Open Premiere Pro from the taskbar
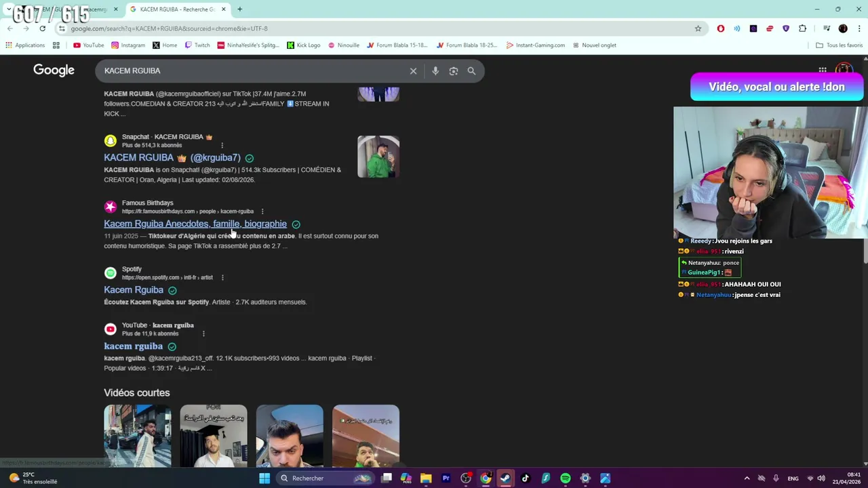The height and width of the screenshot is (488, 868). coord(446,478)
